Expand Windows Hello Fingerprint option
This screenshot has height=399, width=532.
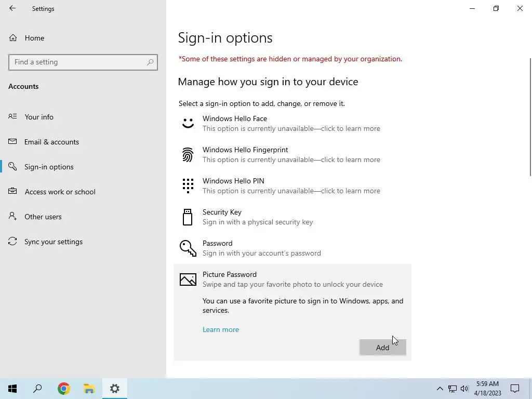[x=292, y=155]
